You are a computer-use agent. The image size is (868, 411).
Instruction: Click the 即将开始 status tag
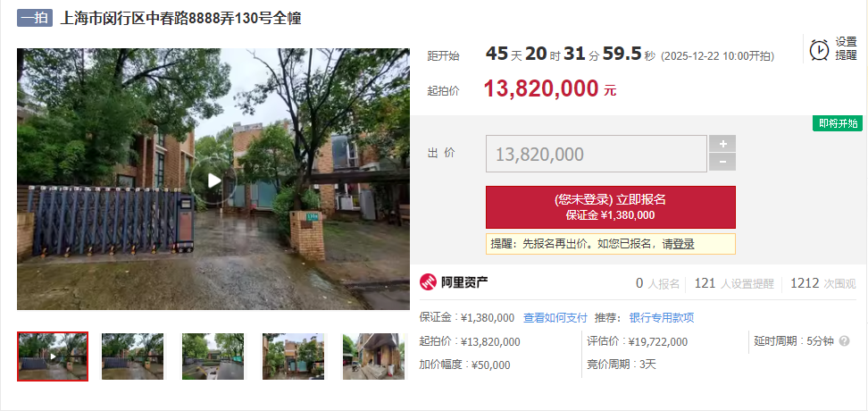pyautogui.click(x=838, y=123)
